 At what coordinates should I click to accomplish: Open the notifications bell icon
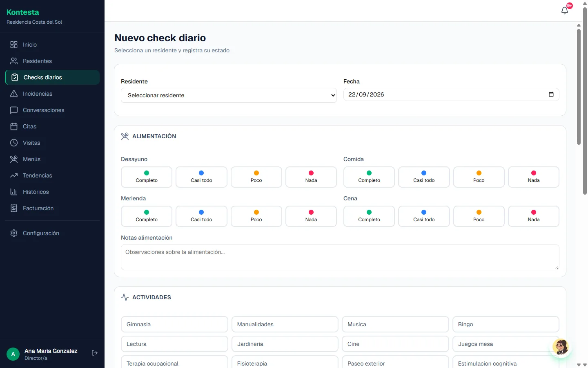565,11
